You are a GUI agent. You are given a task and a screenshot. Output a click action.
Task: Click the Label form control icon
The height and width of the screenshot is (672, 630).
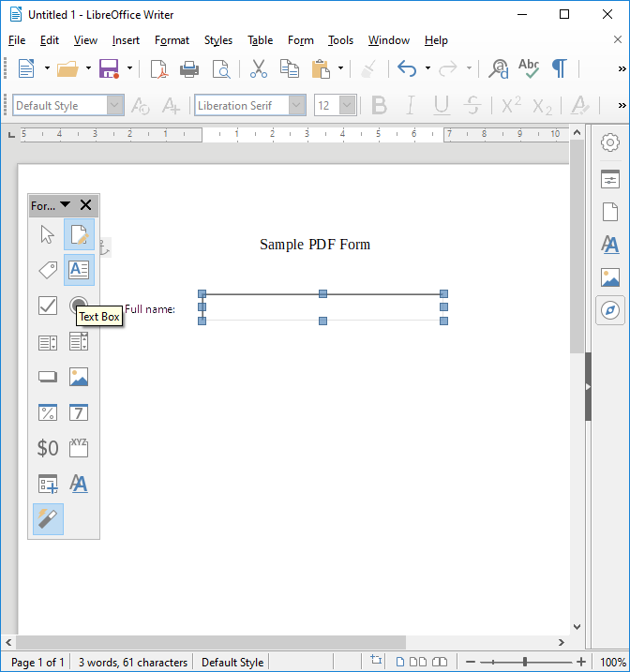[x=48, y=270]
